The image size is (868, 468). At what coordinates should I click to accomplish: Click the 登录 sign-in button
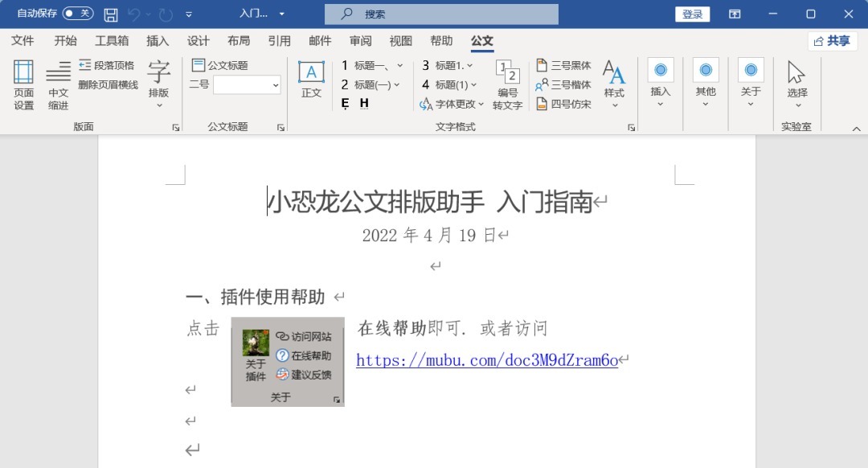click(692, 14)
